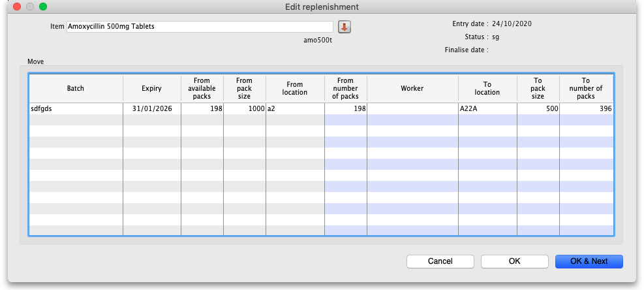Click the OK & Next button

point(589,261)
